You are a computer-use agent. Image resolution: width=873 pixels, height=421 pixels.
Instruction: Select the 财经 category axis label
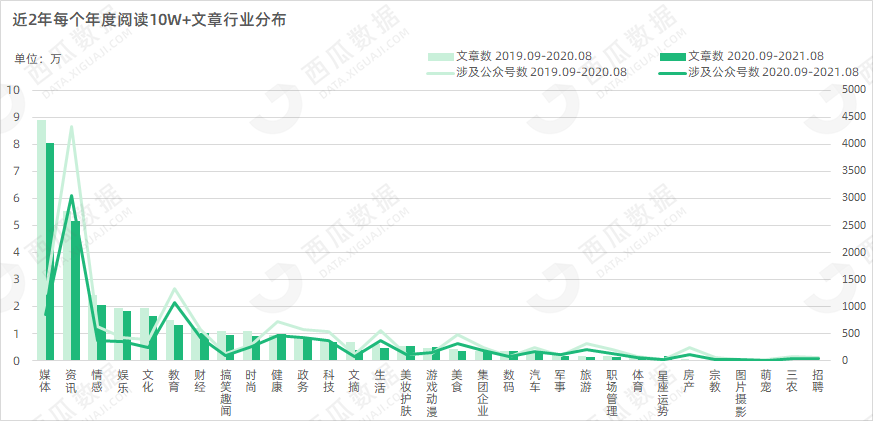pos(199,381)
